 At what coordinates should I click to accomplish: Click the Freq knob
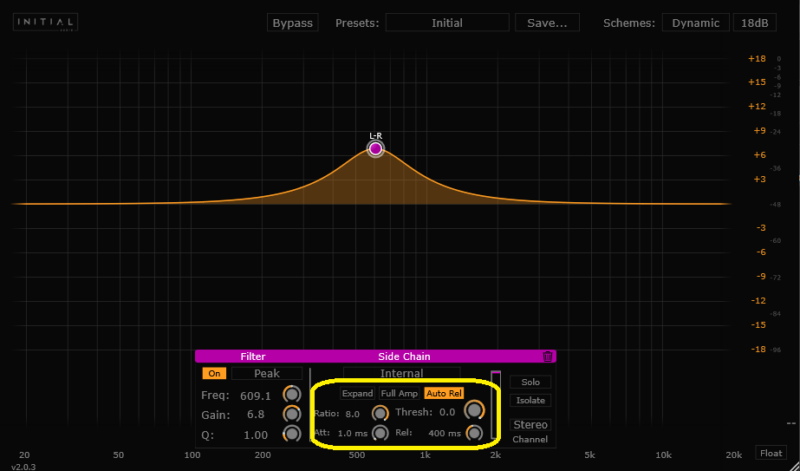pyautogui.click(x=292, y=395)
